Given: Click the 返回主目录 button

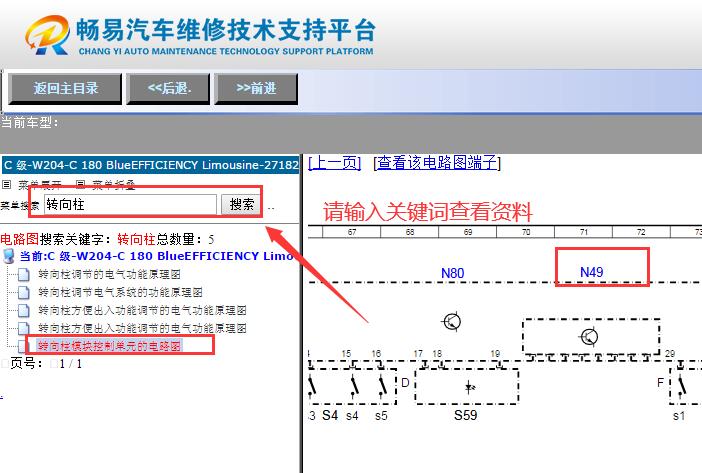Looking at the screenshot, I should [x=65, y=89].
